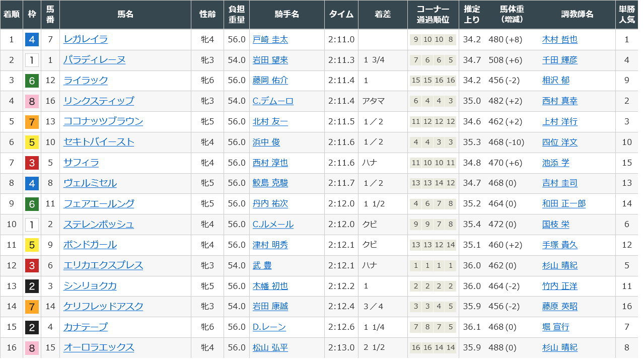644x361 pixels.
Task: Click blue frame 4 badge in レガレイラ row
Action: (32, 39)
